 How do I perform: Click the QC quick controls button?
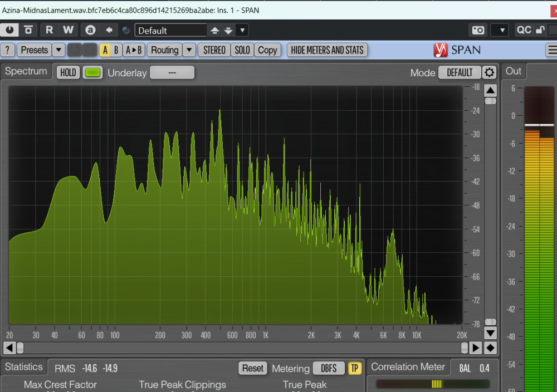click(524, 30)
